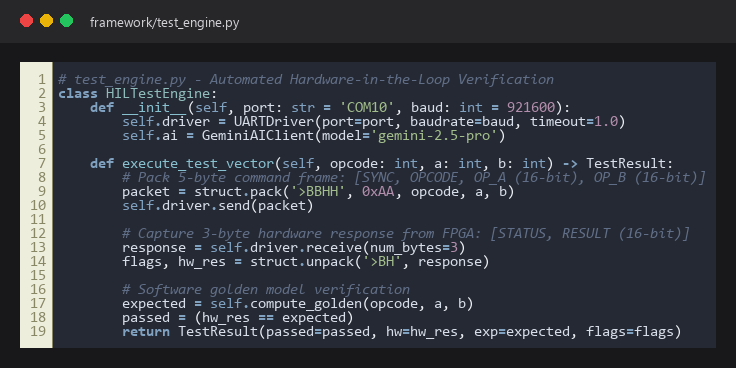Image resolution: width=736 pixels, height=368 pixels.
Task: Click the exp=expected argument
Action: click(523, 332)
